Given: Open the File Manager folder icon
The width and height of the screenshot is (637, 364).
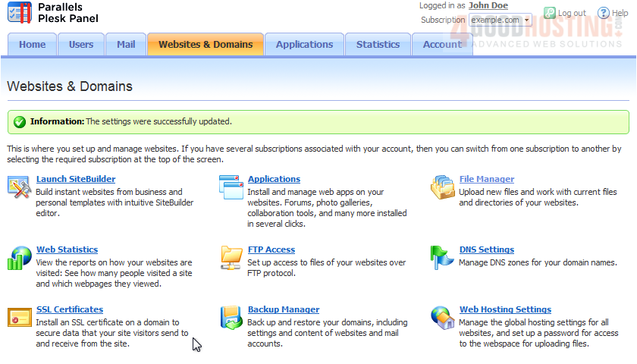Looking at the screenshot, I should [x=442, y=187].
